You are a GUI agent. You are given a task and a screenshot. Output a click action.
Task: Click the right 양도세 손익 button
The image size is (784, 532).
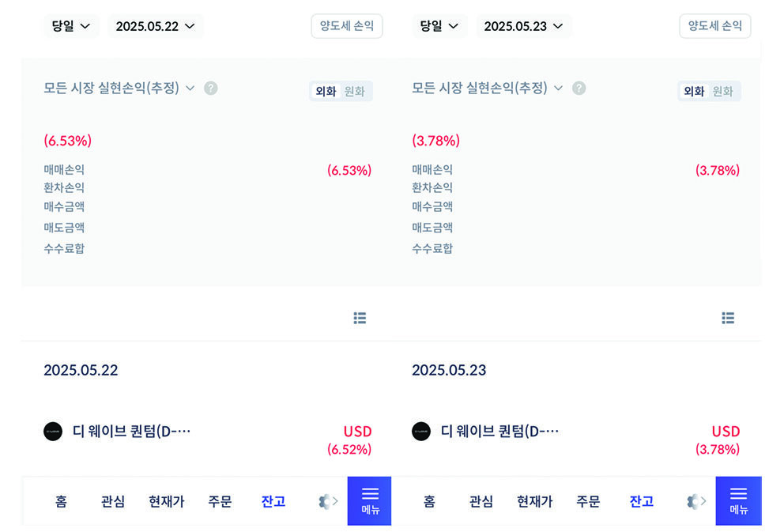click(x=714, y=25)
